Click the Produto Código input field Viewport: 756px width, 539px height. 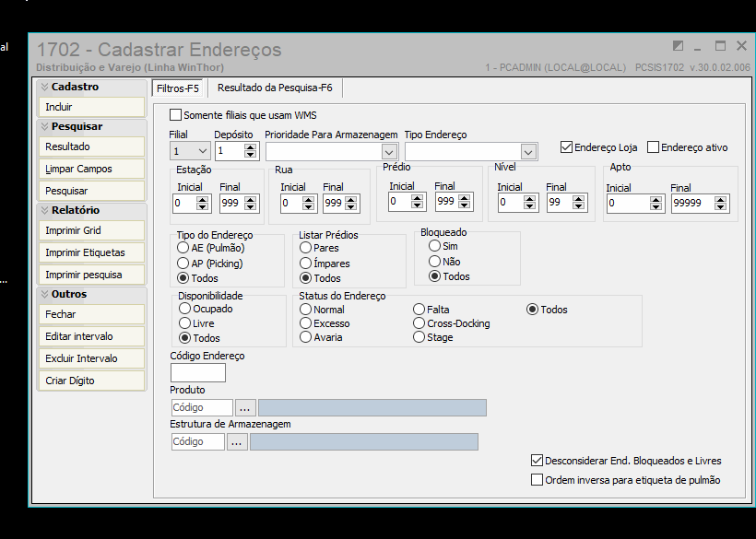tap(202, 407)
